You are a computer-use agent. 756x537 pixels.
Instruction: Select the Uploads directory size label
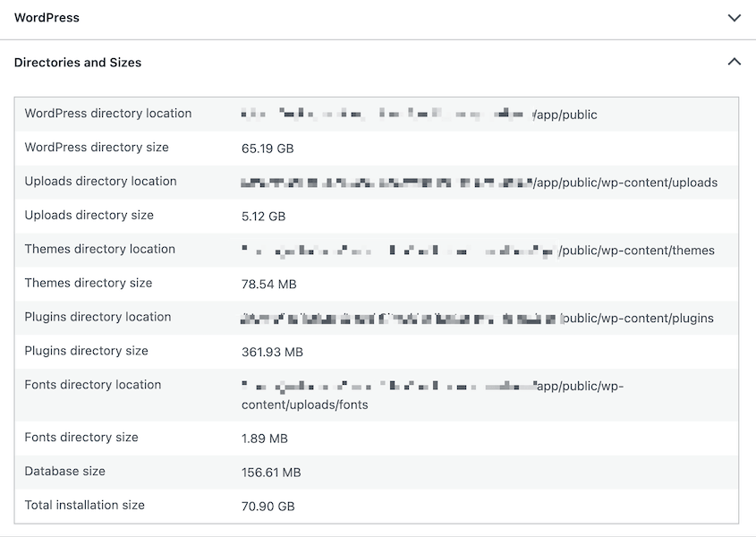click(89, 215)
